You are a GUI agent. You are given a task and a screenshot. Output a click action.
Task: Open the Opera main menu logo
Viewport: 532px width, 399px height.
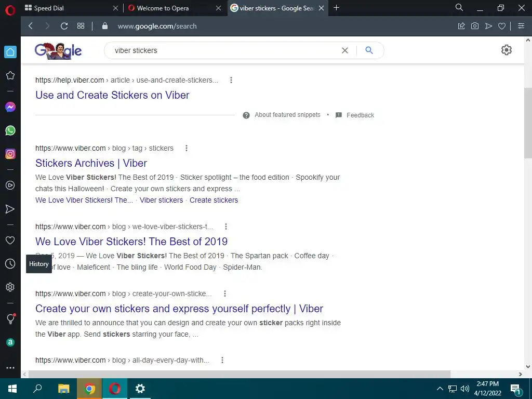coord(10,10)
